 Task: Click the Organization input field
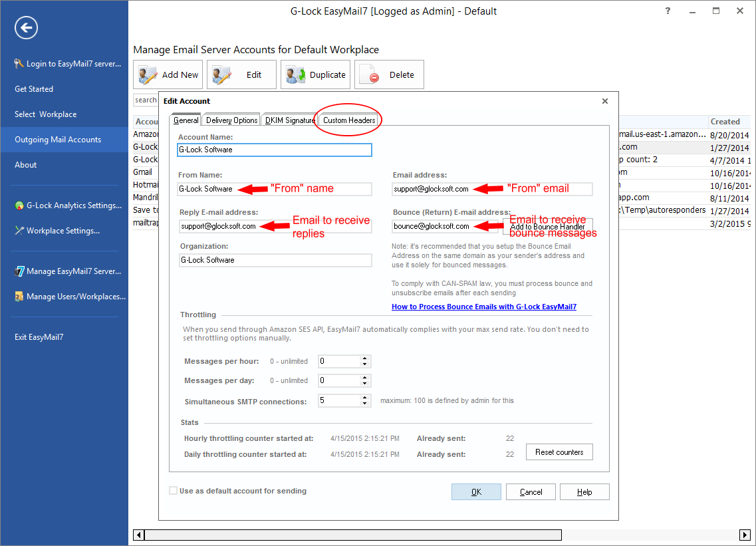click(x=276, y=260)
